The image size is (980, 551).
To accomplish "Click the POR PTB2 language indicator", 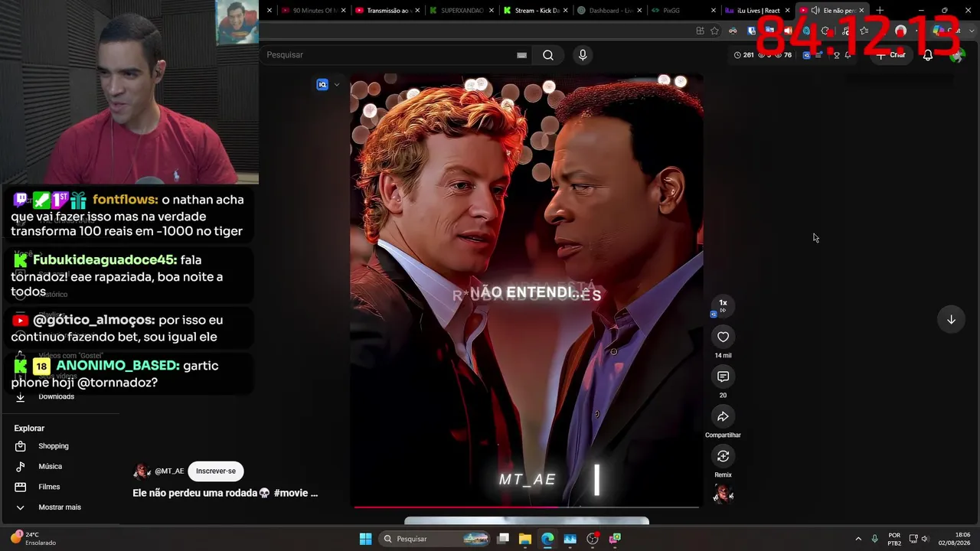I will tap(894, 539).
